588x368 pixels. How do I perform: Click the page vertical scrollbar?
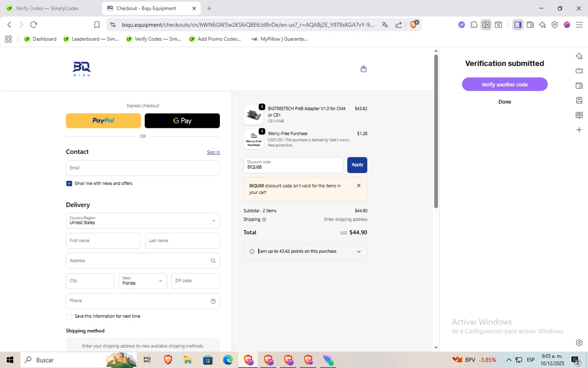[x=436, y=131]
